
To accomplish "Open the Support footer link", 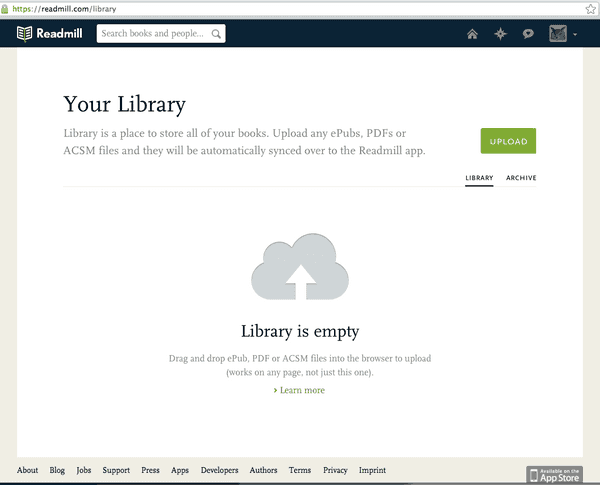I will point(116,470).
